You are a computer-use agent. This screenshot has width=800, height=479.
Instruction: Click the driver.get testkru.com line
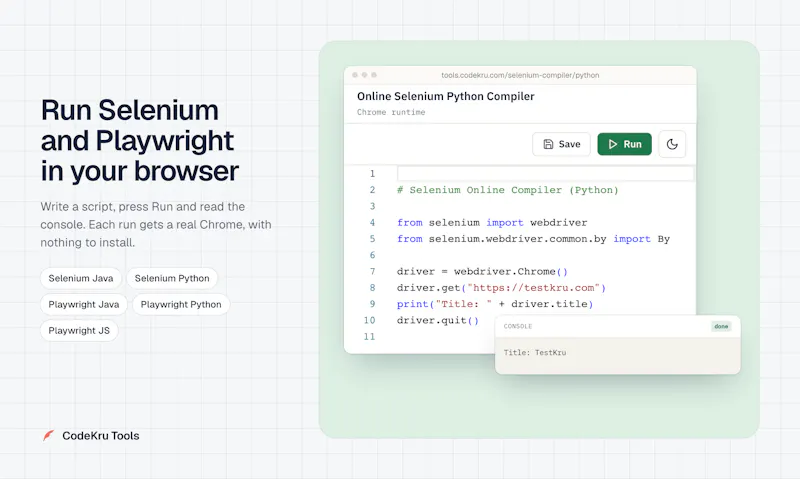pyautogui.click(x=501, y=288)
